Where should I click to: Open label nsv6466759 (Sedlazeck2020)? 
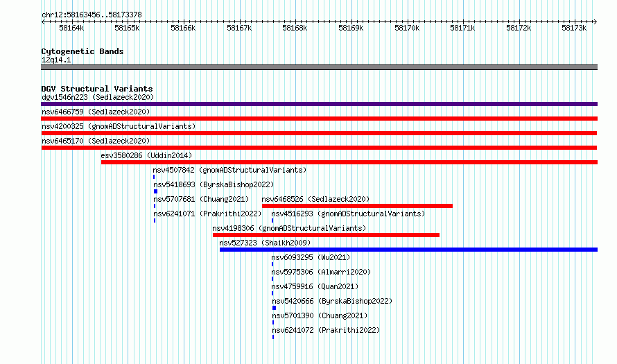pyautogui.click(x=96, y=112)
